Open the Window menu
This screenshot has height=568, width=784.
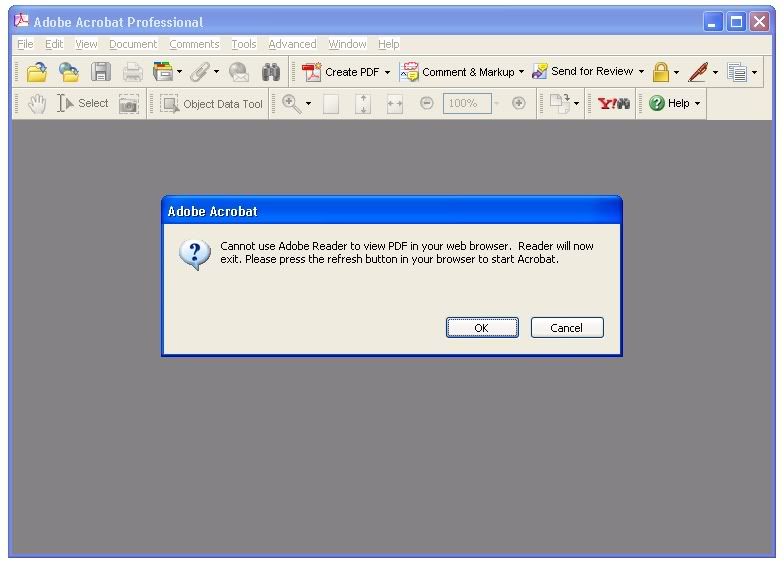coord(347,44)
